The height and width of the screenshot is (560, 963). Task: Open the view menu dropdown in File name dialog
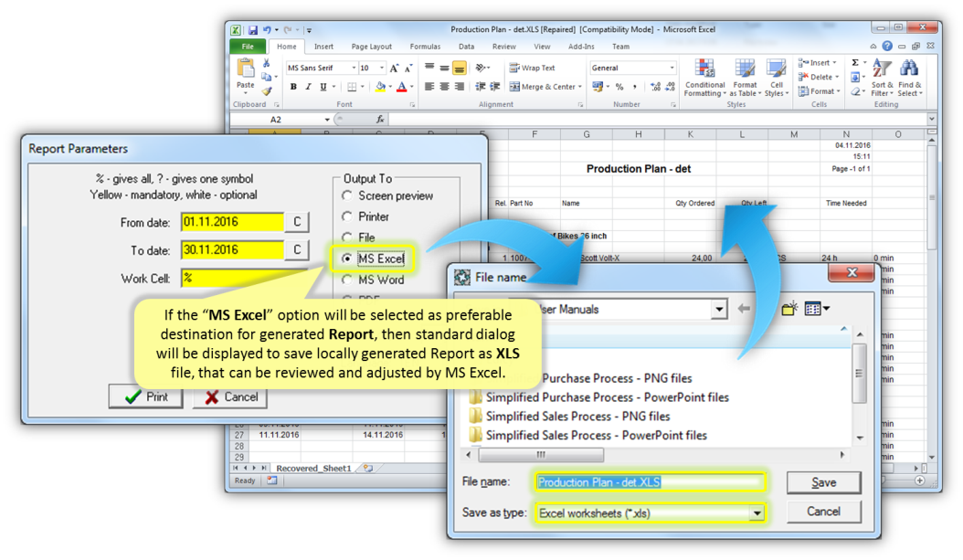pyautogui.click(x=818, y=308)
